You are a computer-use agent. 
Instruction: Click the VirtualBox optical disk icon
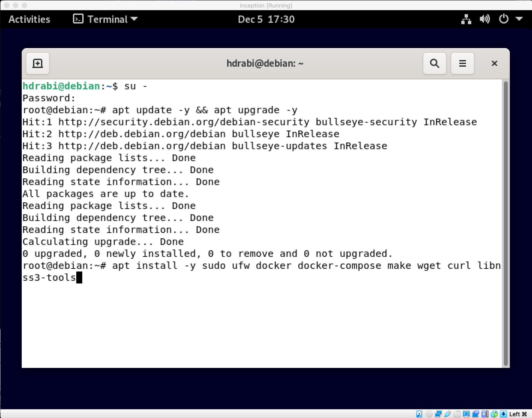(x=429, y=414)
